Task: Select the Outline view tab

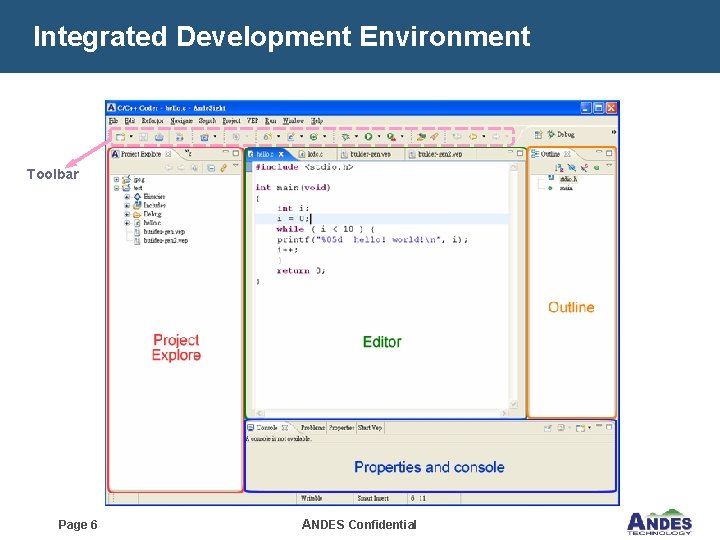Action: pyautogui.click(x=550, y=154)
